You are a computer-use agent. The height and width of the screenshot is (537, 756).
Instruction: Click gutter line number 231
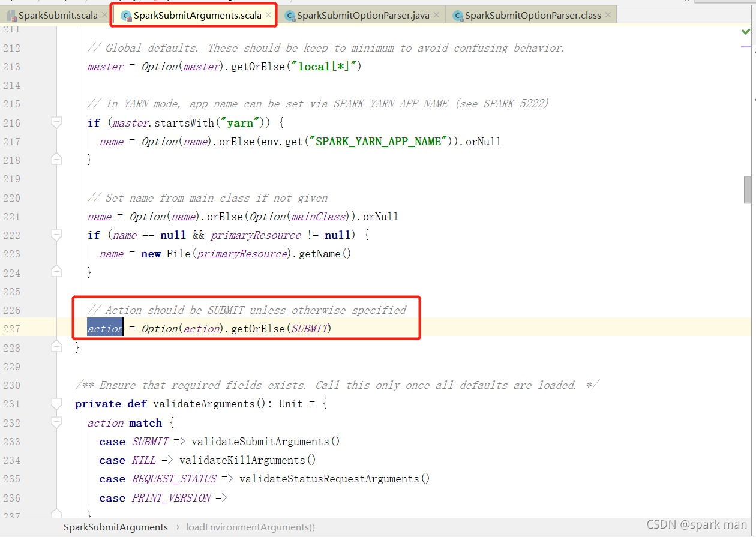tap(11, 404)
